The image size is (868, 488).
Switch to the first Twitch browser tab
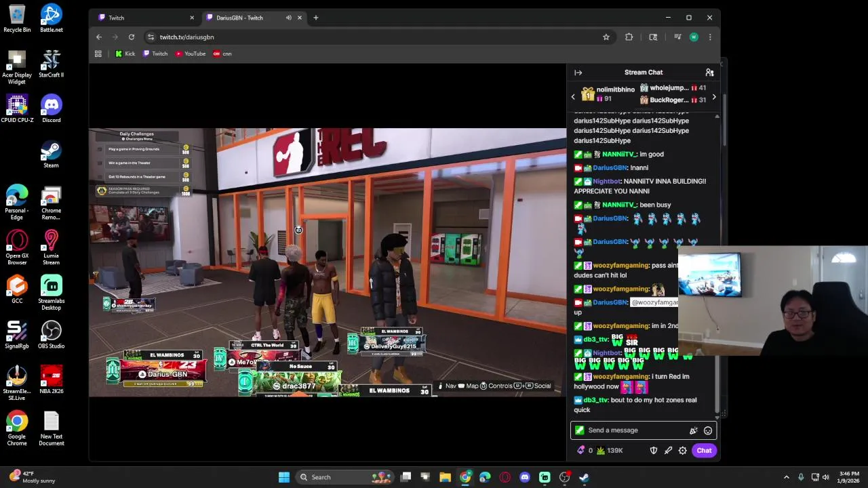(x=144, y=18)
